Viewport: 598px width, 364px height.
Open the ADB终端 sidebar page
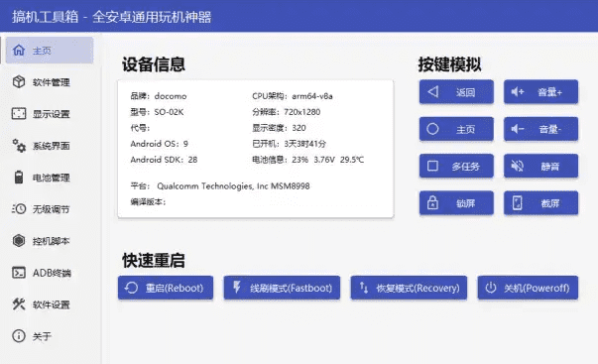pyautogui.click(x=50, y=273)
